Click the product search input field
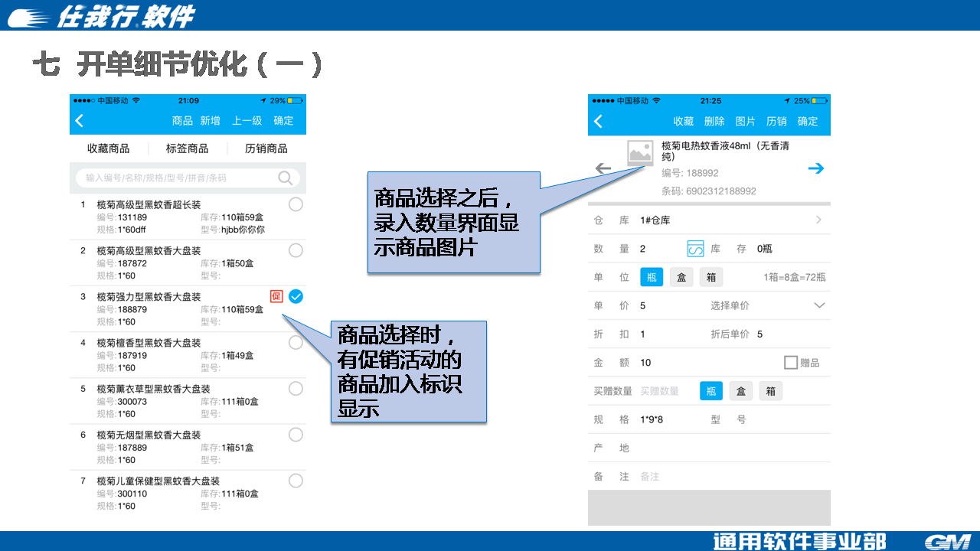Screen dimensions: 980x551 pos(176,178)
